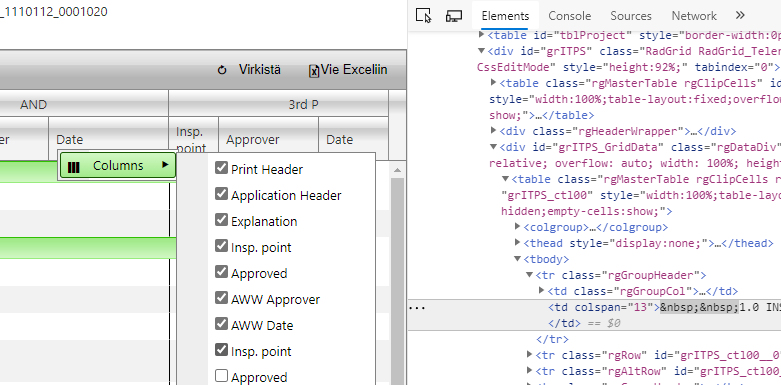Expand the rgRow tr node
Viewport: 781px width, 385px height.
coord(530,355)
